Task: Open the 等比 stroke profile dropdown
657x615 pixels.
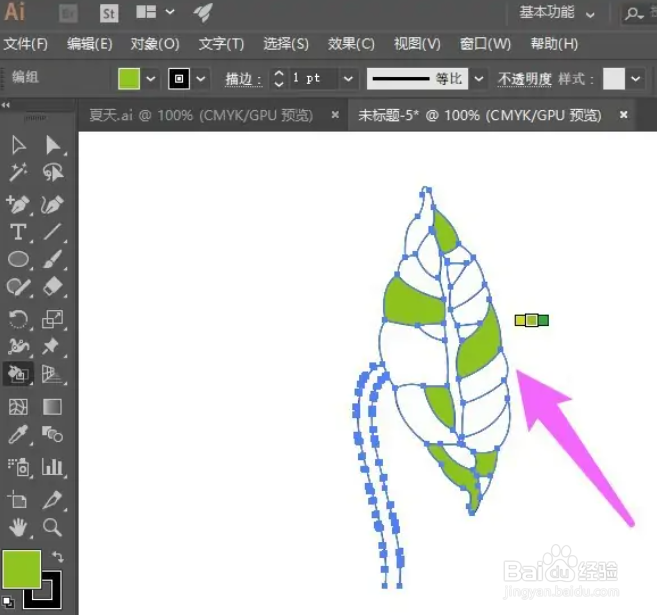Action: tap(479, 79)
